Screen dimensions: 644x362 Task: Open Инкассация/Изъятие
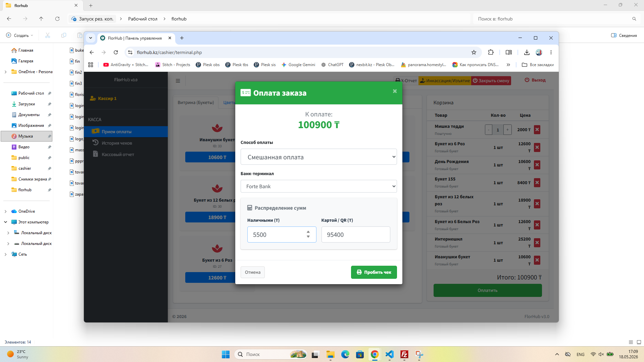click(x=445, y=81)
